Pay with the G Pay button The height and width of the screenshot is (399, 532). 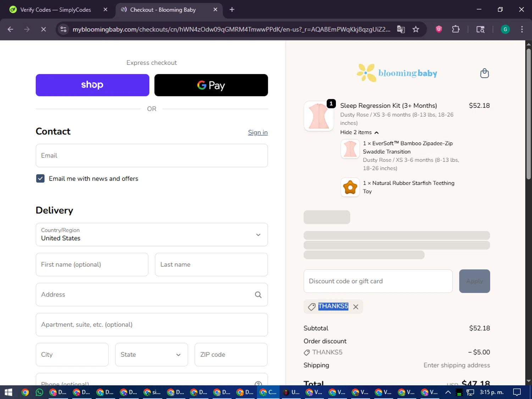[x=211, y=85]
